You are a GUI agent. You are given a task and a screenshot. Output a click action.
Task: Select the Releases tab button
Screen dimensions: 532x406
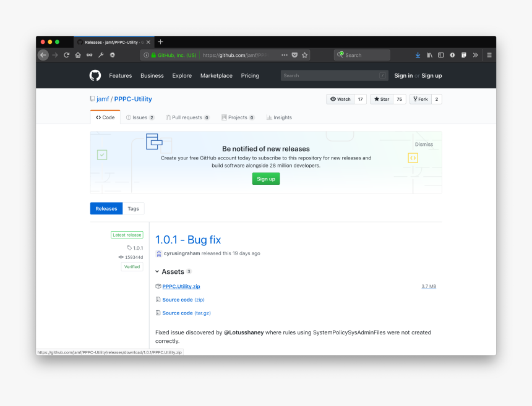[x=106, y=208]
